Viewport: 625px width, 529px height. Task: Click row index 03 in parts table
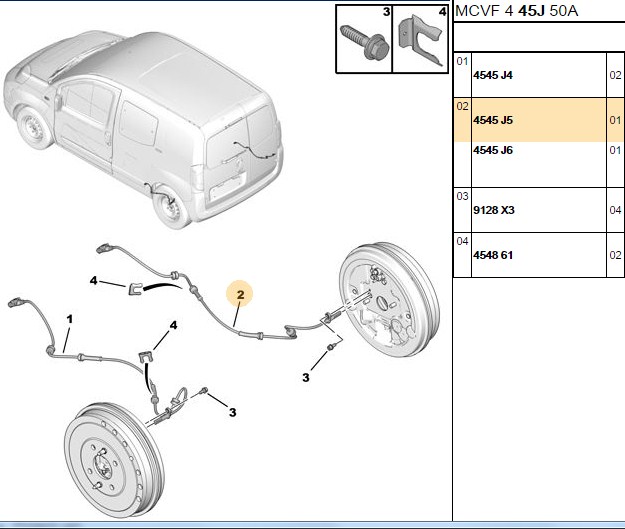point(462,196)
